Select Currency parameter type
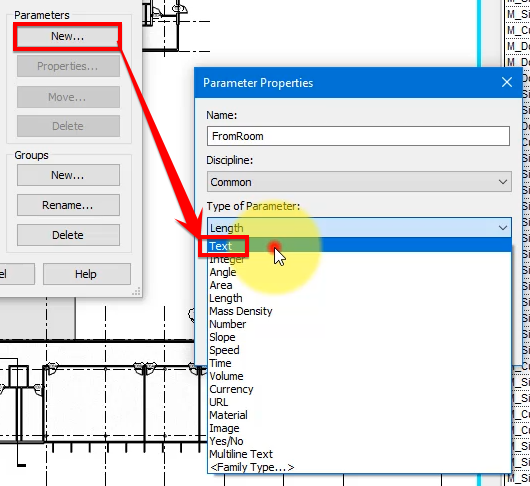The image size is (530, 486). click(359, 389)
